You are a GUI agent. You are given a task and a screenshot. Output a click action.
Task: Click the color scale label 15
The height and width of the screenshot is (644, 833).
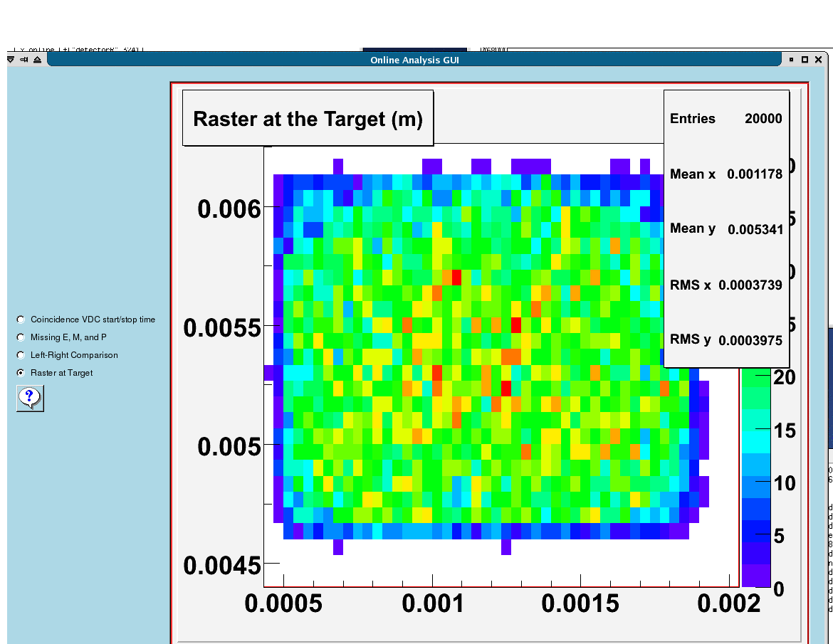pyautogui.click(x=784, y=431)
